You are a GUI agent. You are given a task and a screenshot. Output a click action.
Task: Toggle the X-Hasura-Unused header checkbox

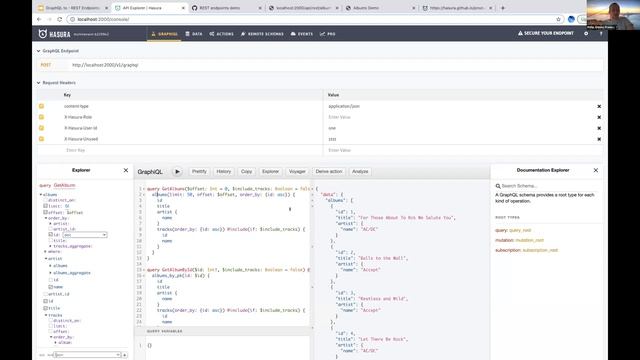41,139
